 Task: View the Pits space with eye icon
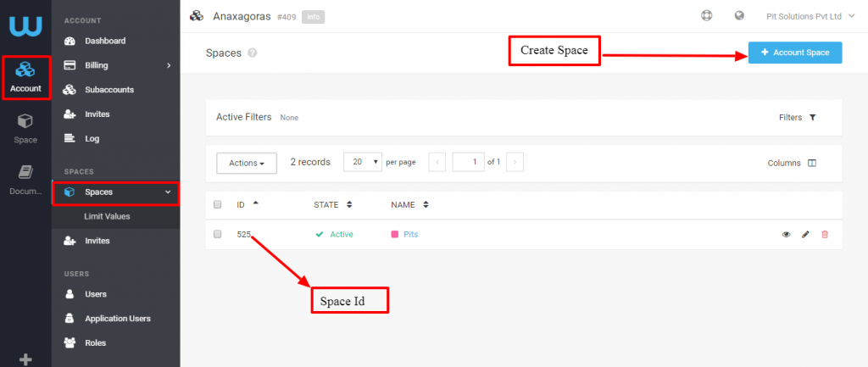[x=786, y=235]
